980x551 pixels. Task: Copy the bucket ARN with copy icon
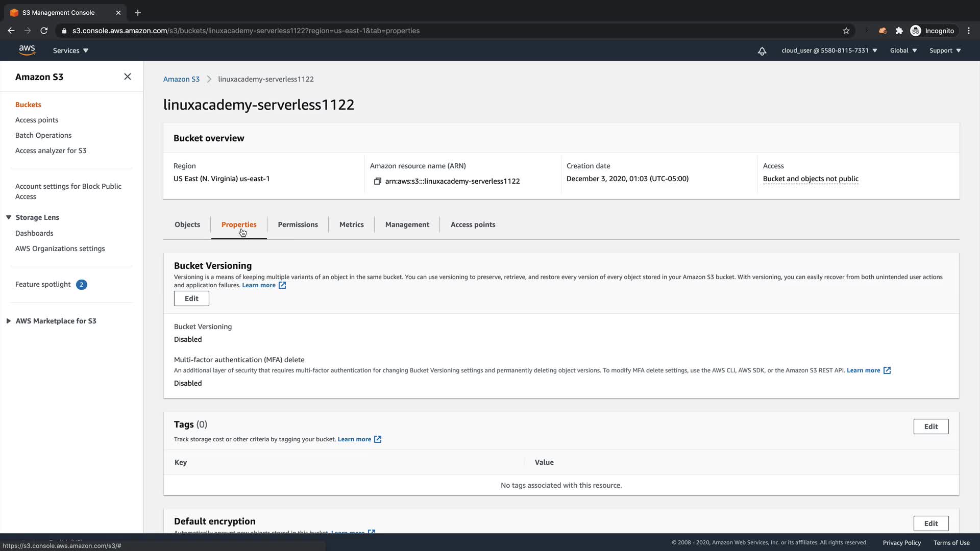[377, 181]
